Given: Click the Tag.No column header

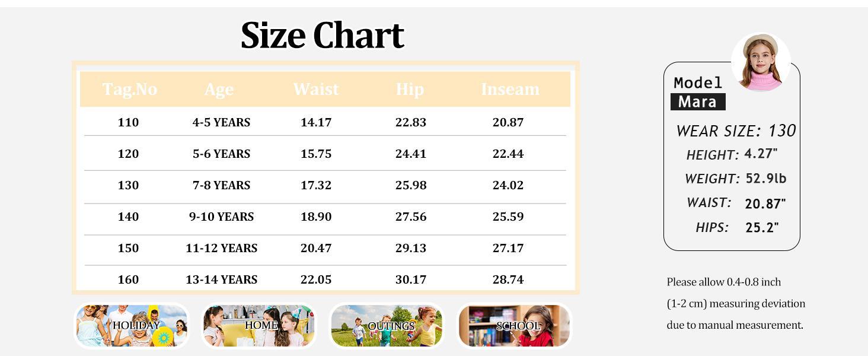Looking at the screenshot, I should click(x=129, y=89).
